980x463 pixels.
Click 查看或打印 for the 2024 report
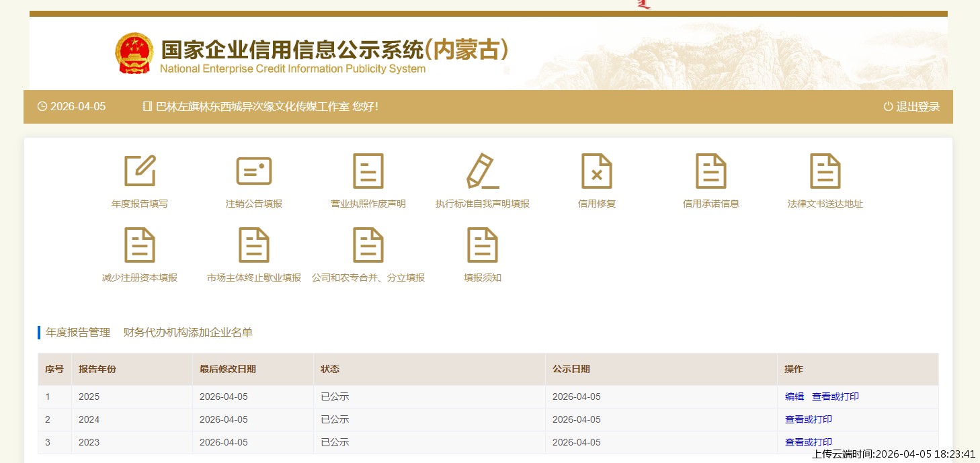[x=809, y=419]
